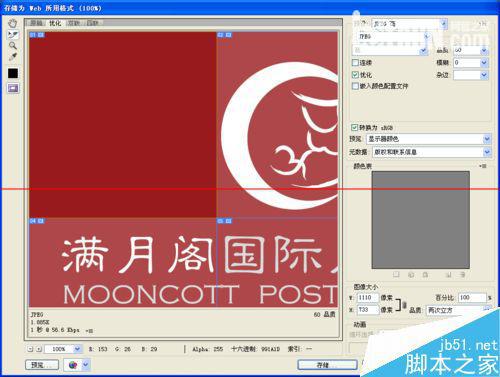Click the browser preview globe icon
500x377 pixels.
click(73, 365)
